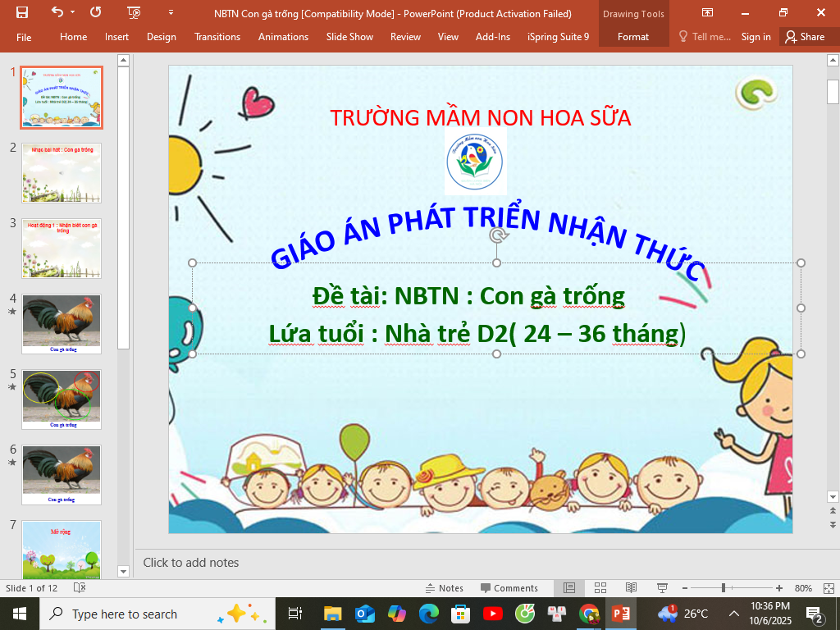Click the Redo/Repeat icon
The image size is (840, 630).
tap(95, 12)
